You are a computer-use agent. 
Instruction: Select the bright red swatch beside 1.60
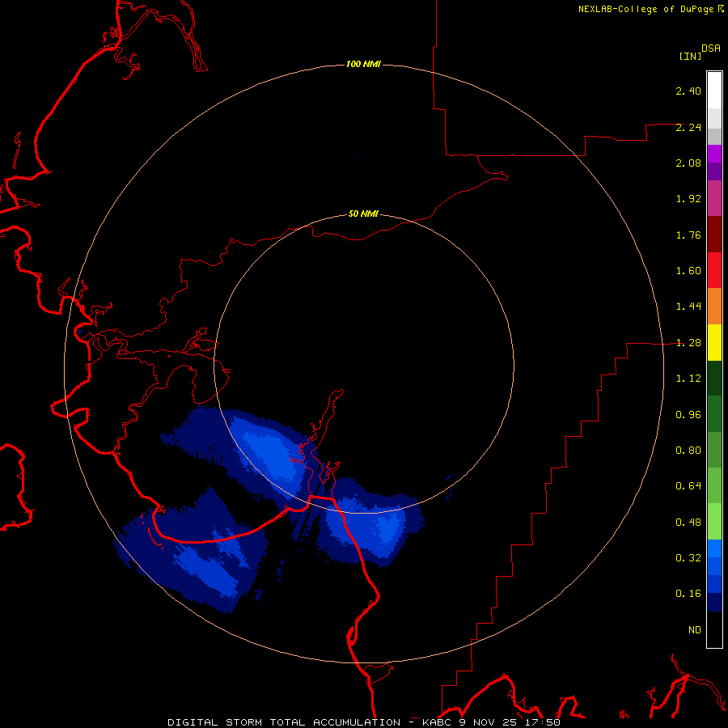[714, 270]
